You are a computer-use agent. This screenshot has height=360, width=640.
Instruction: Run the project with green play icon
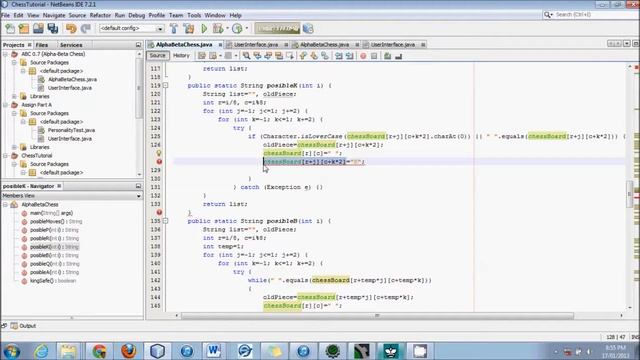pos(204,29)
